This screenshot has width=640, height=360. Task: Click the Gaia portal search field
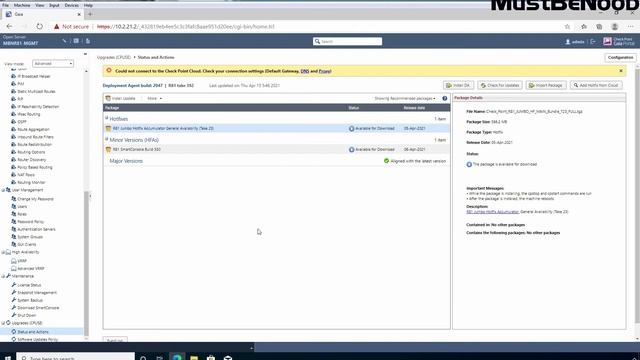point(347,41)
